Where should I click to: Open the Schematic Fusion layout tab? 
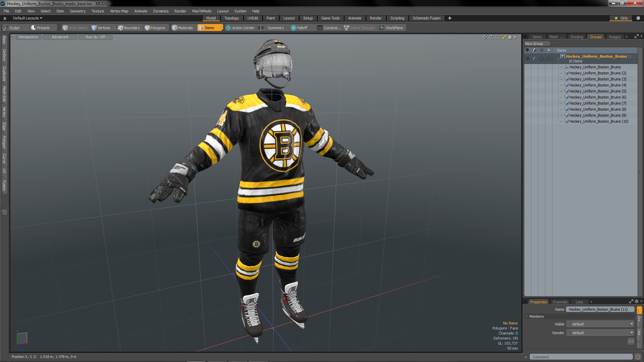click(x=426, y=18)
